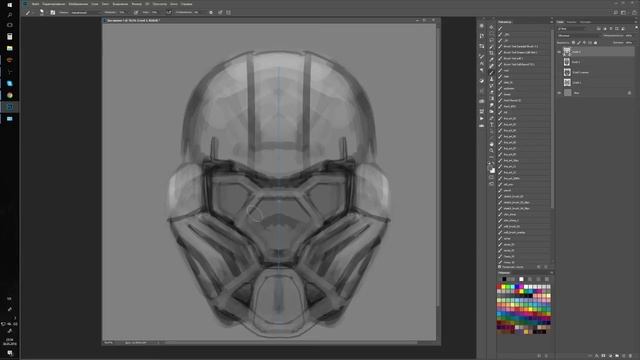Screen dimensions: 640x360
Task: Open Actions panel from collapsed dock
Action: pos(482,118)
